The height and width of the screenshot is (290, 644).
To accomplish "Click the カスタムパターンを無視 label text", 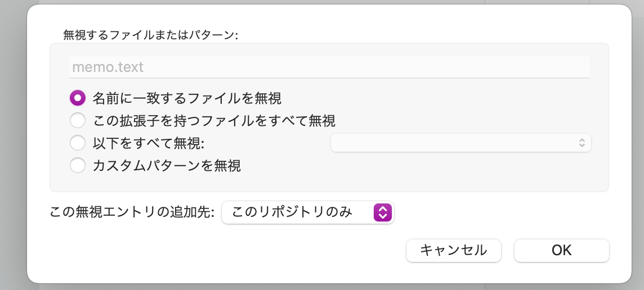I will tap(167, 166).
